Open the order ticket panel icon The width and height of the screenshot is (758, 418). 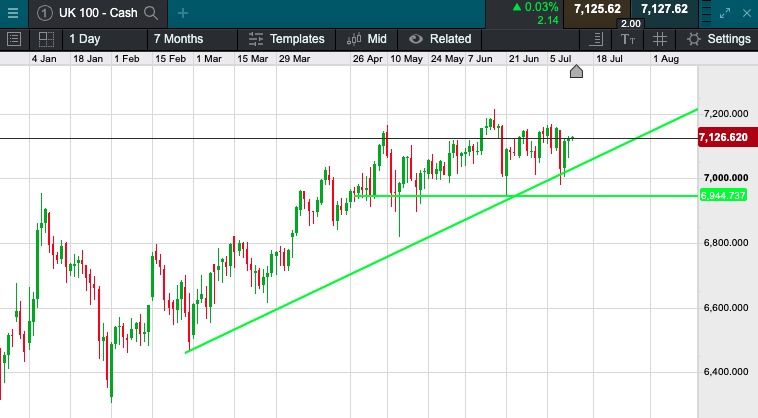click(596, 39)
